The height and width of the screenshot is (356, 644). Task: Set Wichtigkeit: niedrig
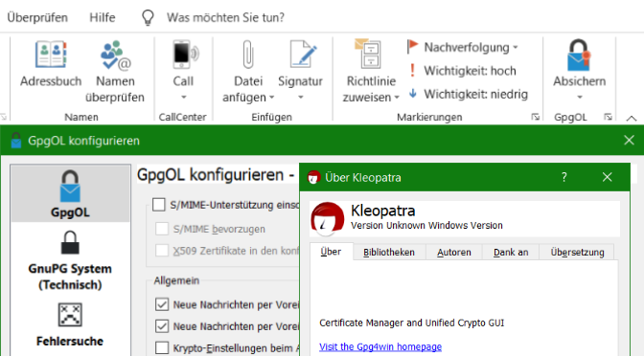[x=469, y=94]
